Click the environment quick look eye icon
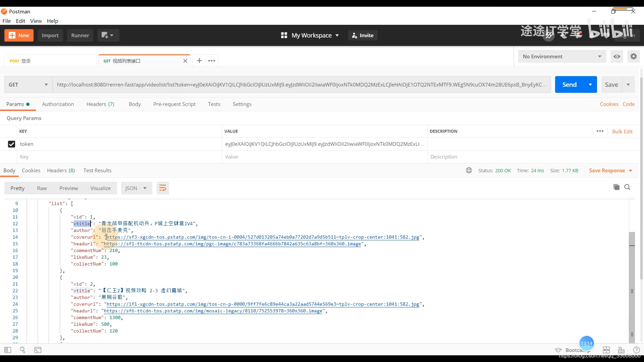Image resolution: width=644 pixels, height=362 pixels. pos(617,56)
